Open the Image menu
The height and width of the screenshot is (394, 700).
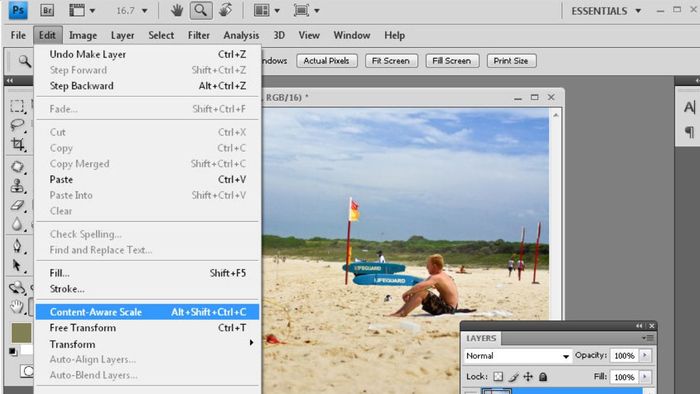[83, 35]
